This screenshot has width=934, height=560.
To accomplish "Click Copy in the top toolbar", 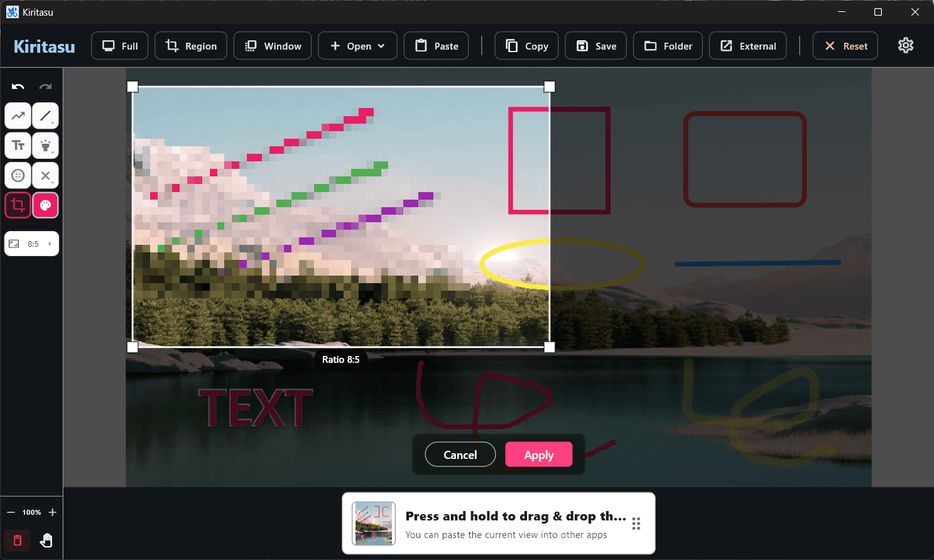I will [x=526, y=46].
